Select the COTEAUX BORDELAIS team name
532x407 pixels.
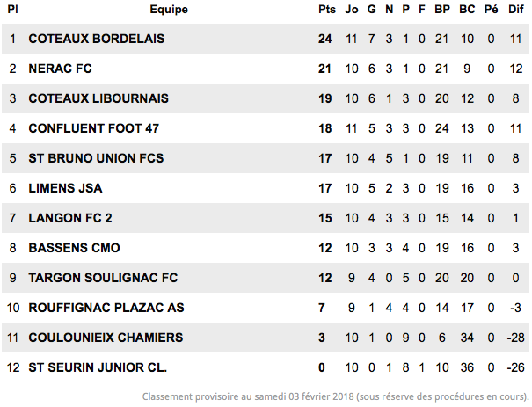pyautogui.click(x=97, y=39)
